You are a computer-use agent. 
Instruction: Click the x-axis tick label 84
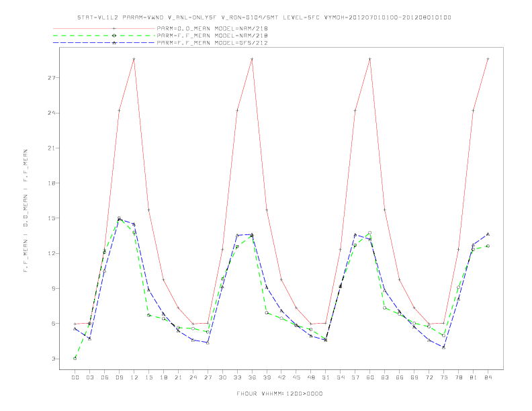point(488,377)
